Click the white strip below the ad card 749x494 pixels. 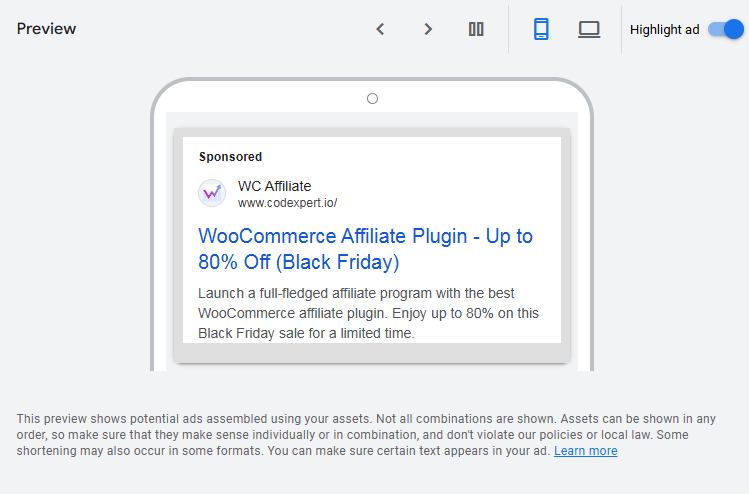pos(371,367)
